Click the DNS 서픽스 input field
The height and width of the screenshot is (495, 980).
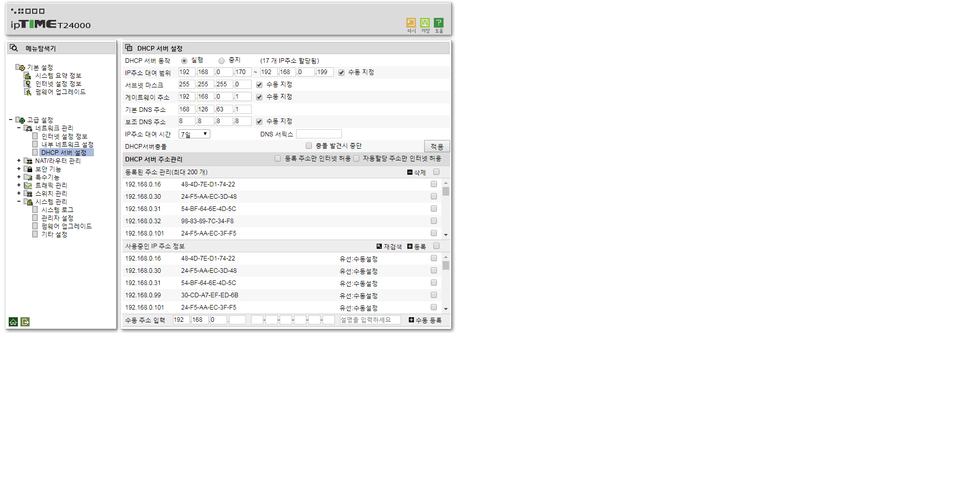click(319, 134)
